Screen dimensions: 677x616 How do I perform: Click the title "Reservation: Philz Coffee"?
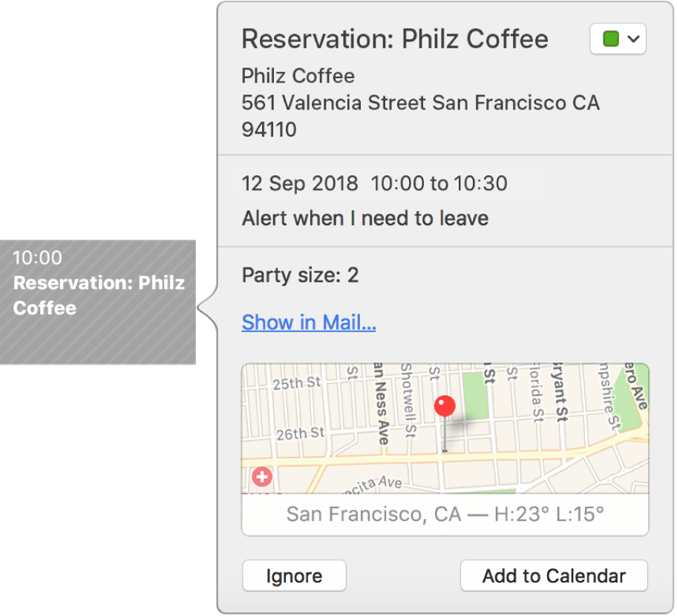[x=394, y=39]
